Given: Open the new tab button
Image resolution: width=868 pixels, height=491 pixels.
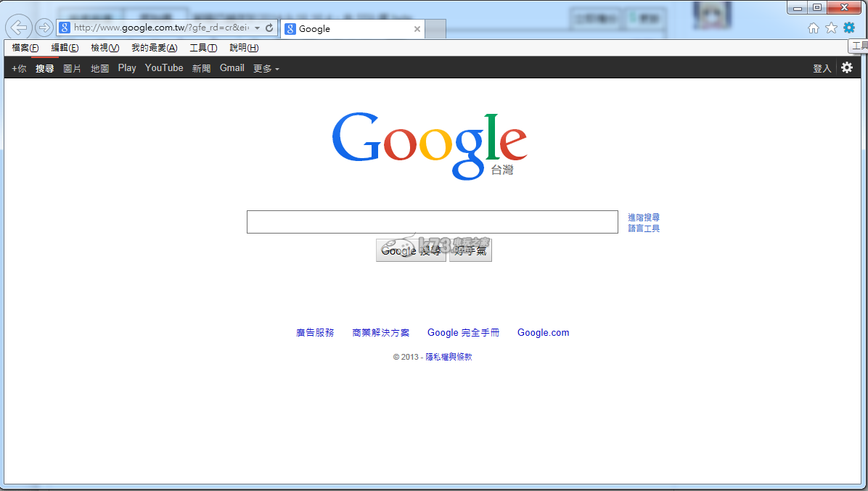Looking at the screenshot, I should pyautogui.click(x=435, y=29).
